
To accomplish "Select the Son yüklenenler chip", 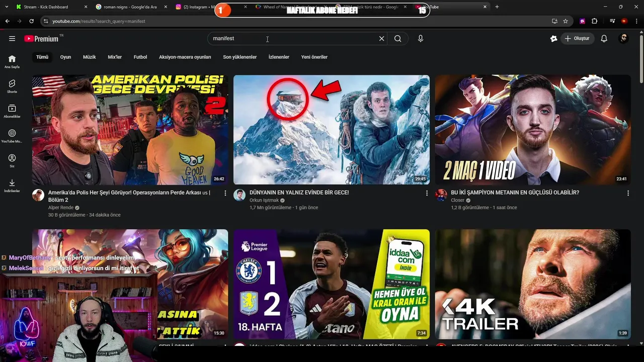I will (x=240, y=57).
